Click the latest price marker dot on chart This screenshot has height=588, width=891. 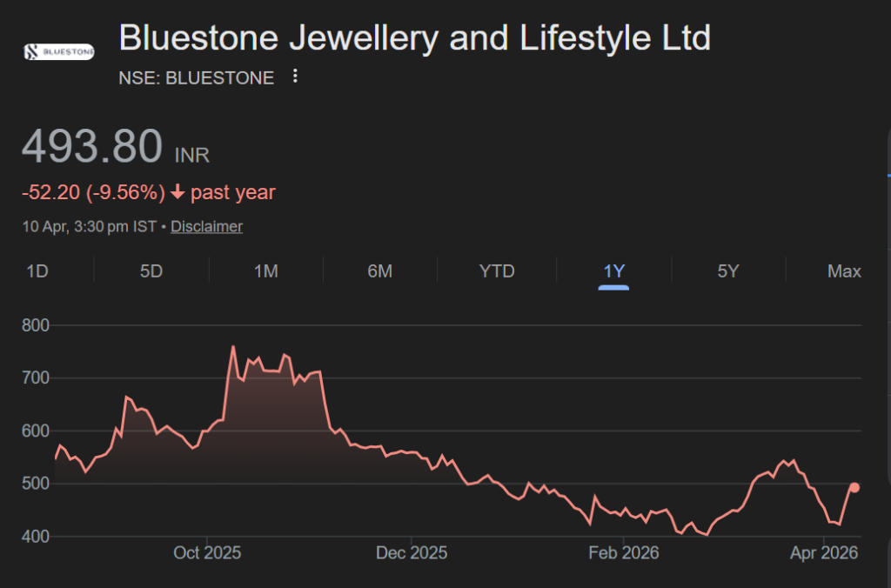click(854, 487)
